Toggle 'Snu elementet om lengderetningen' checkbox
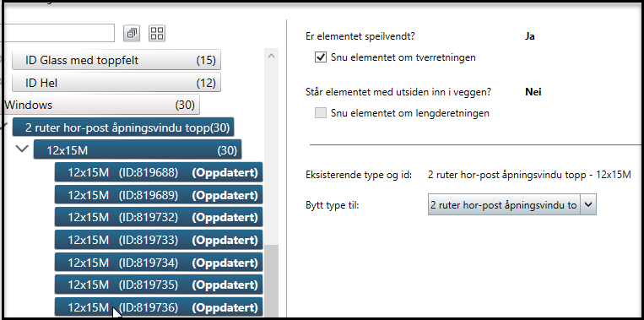Screen dimensions: 644x320 click(321, 112)
